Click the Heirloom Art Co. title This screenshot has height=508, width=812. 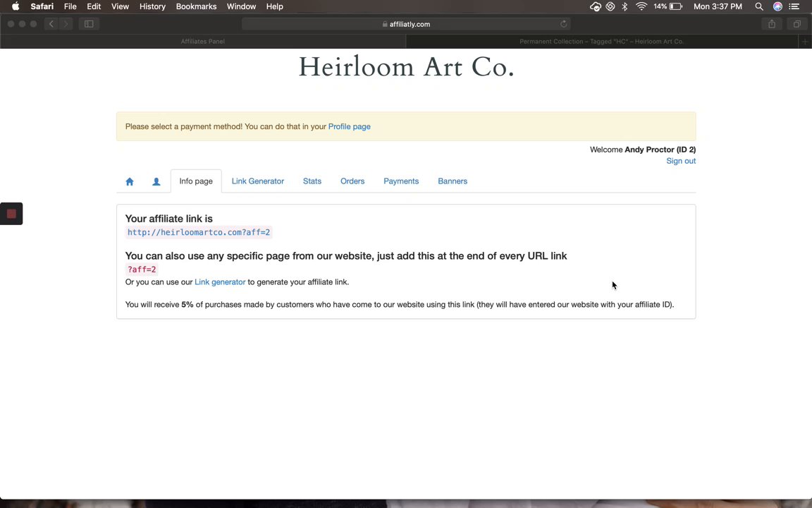[406, 68]
